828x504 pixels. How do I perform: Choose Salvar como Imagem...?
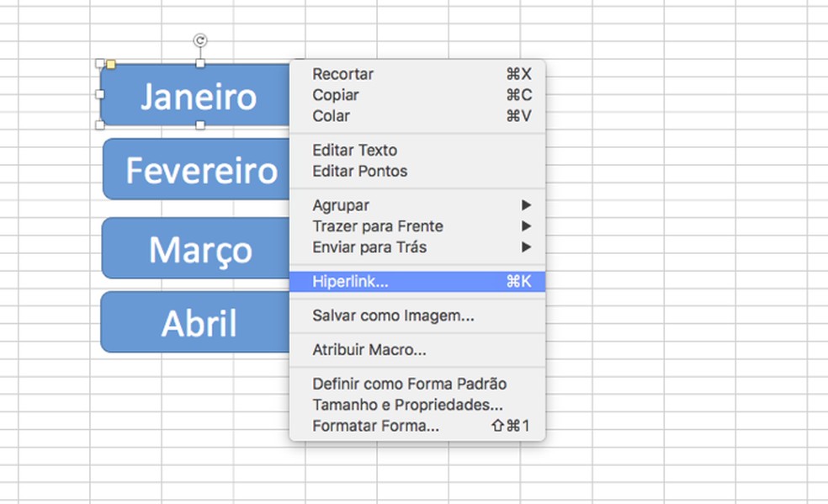(x=393, y=316)
